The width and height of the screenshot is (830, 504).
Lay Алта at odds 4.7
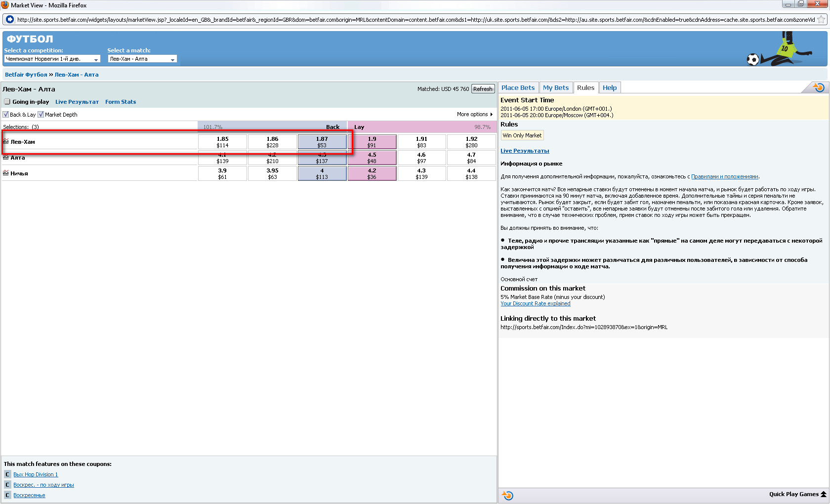tap(471, 158)
